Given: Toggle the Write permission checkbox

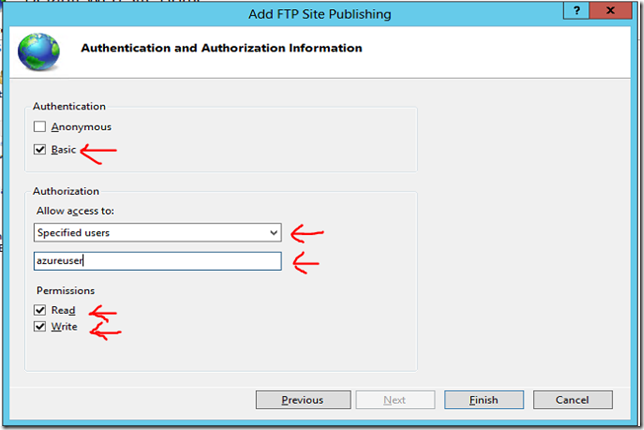Looking at the screenshot, I should (40, 327).
